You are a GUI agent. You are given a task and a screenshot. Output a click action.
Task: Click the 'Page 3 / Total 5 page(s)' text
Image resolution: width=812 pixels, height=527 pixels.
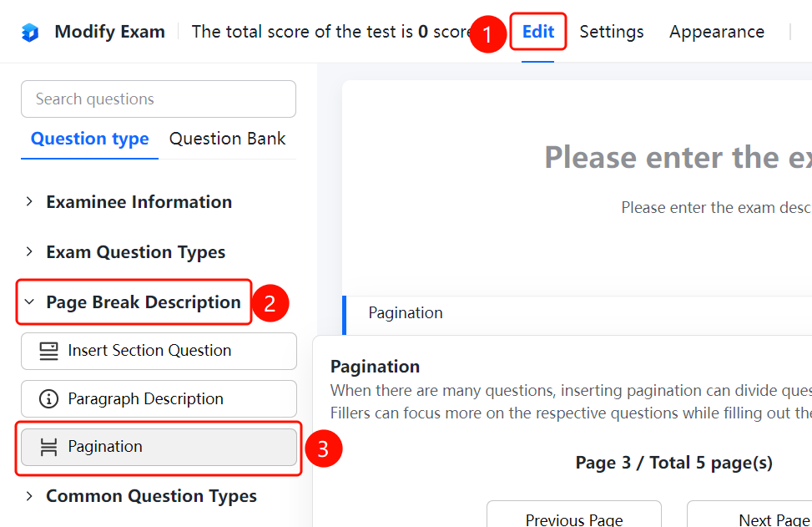673,462
